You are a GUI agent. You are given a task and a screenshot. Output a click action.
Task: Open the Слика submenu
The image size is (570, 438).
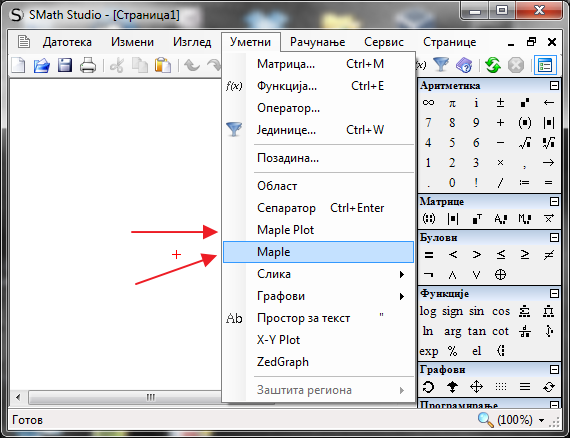click(318, 274)
